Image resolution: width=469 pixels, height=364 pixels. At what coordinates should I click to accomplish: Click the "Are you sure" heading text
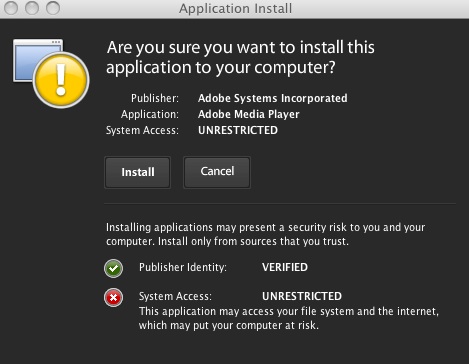pyautogui.click(x=240, y=57)
